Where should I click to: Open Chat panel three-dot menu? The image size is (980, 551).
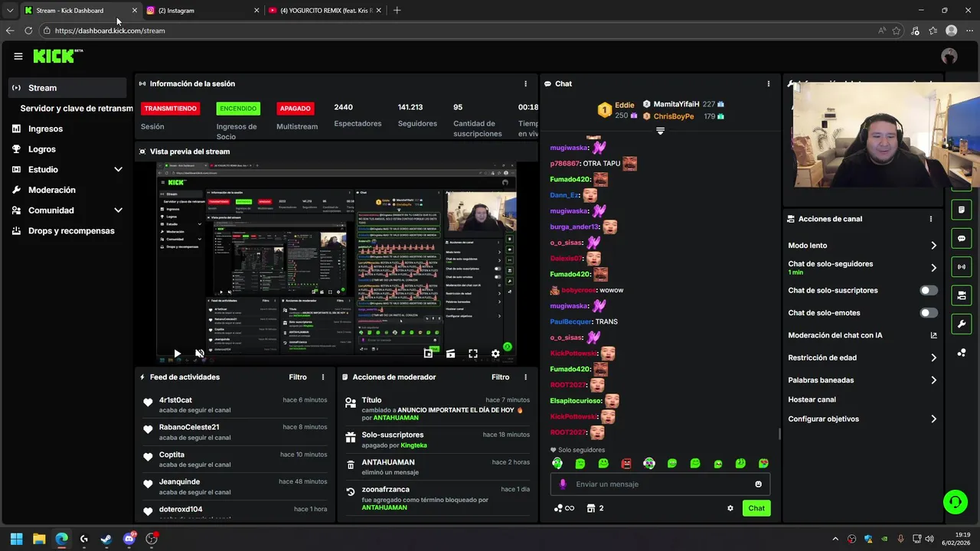coord(769,83)
